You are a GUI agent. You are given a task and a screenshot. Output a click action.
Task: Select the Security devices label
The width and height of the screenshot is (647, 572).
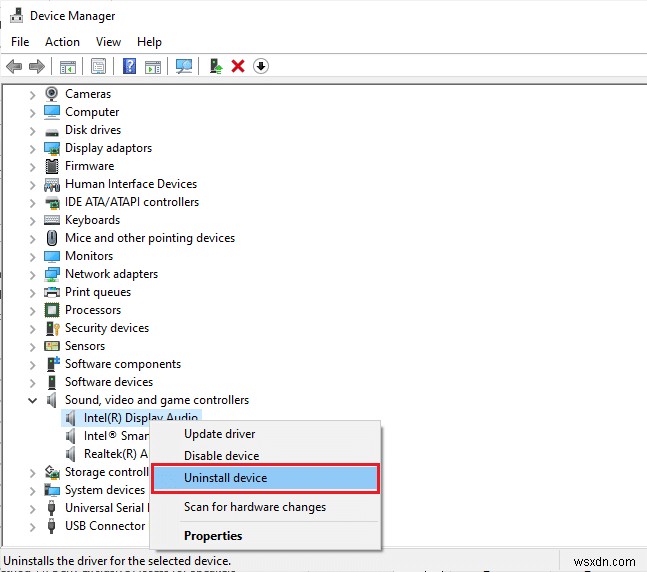click(107, 328)
